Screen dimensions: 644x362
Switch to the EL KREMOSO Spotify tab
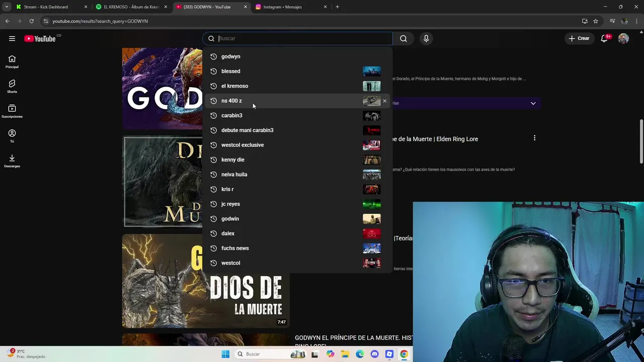coord(131,7)
